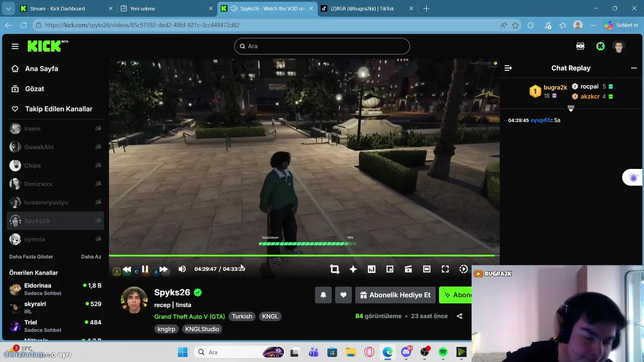Click the sparkle icon in player controls
The width and height of the screenshot is (644, 362).
click(x=353, y=269)
